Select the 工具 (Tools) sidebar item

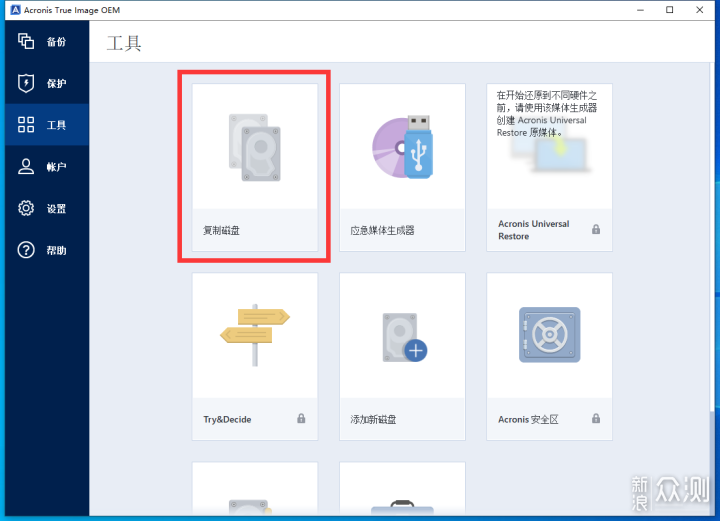coord(47,124)
